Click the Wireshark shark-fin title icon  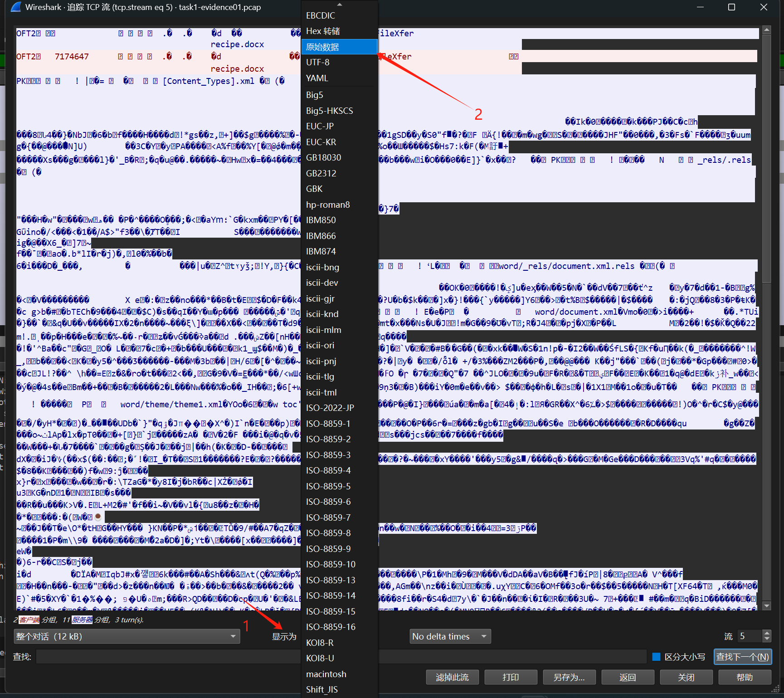(16, 7)
